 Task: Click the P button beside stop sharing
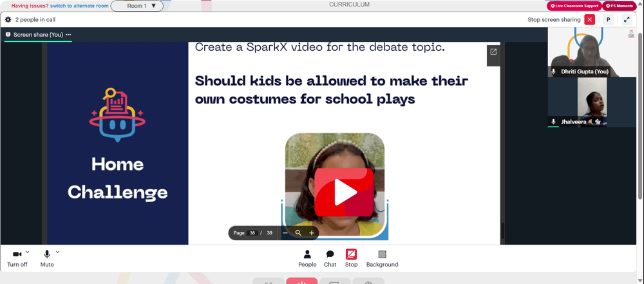pos(608,19)
